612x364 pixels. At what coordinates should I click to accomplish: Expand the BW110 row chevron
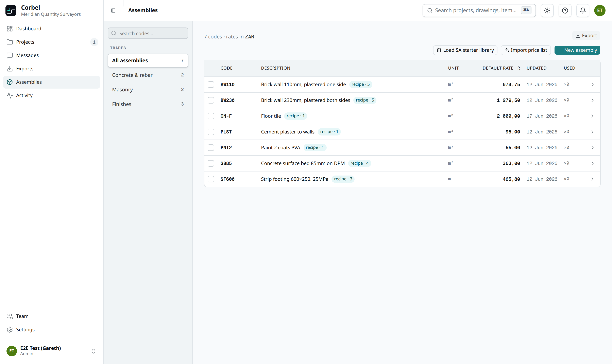(x=592, y=85)
